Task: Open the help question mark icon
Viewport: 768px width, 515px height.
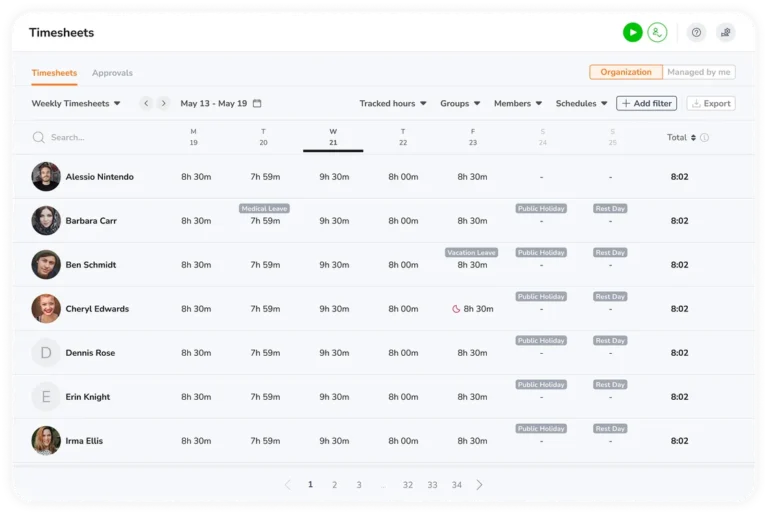Action: coord(696,33)
